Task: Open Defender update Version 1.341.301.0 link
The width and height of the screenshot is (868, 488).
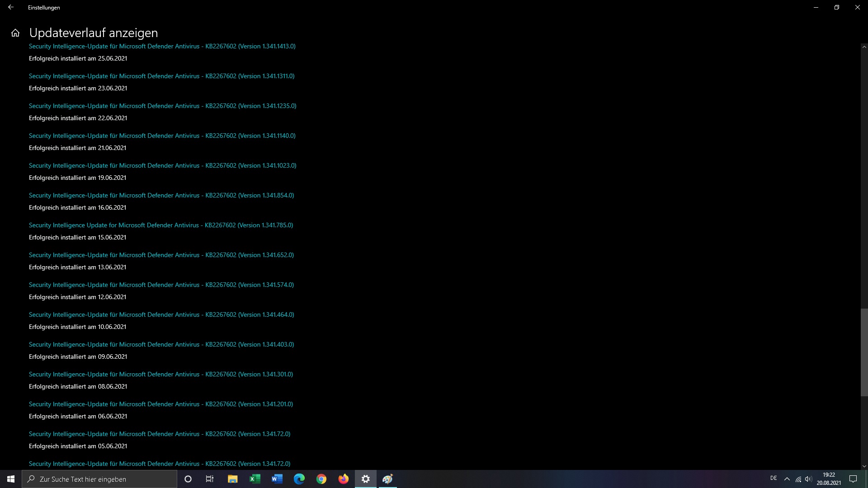Action: (x=161, y=374)
